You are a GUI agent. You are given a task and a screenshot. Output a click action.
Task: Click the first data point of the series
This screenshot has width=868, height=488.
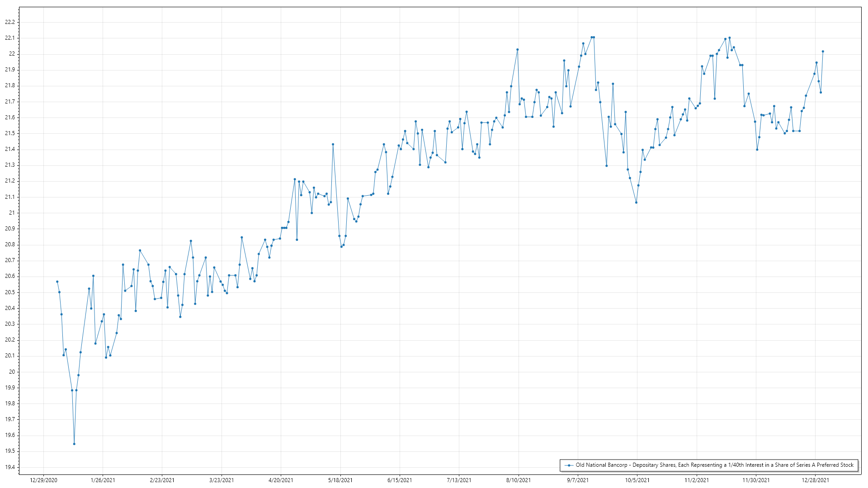coord(57,282)
